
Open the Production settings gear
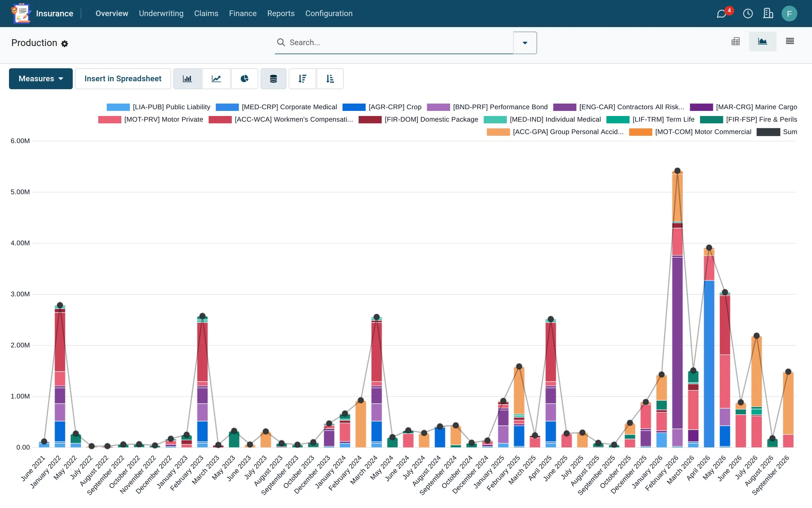pyautogui.click(x=65, y=44)
